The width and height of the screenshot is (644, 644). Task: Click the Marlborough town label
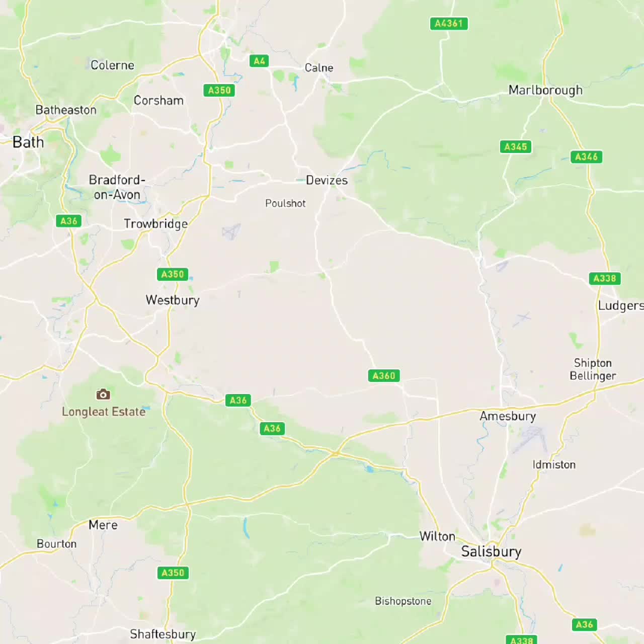(545, 90)
